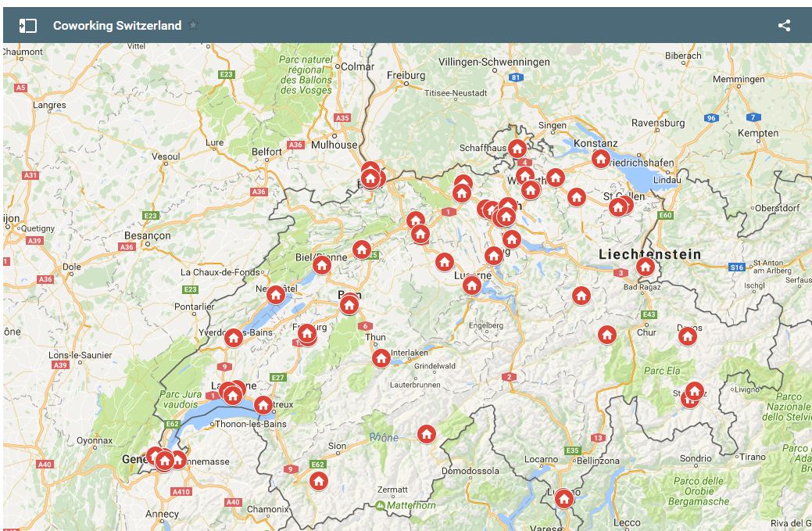This screenshot has width=812, height=531.
Task: Select the coworking marker at Montreux
Action: pos(263,405)
